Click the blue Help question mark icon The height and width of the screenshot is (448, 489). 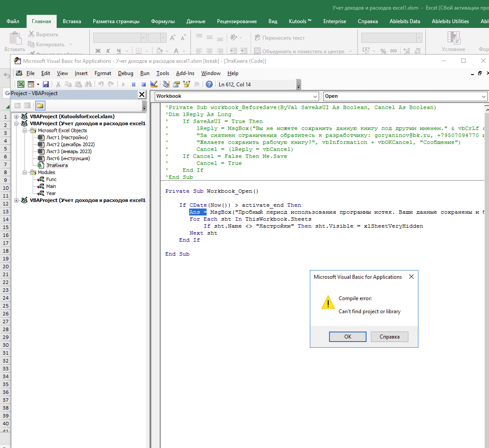[x=209, y=84]
